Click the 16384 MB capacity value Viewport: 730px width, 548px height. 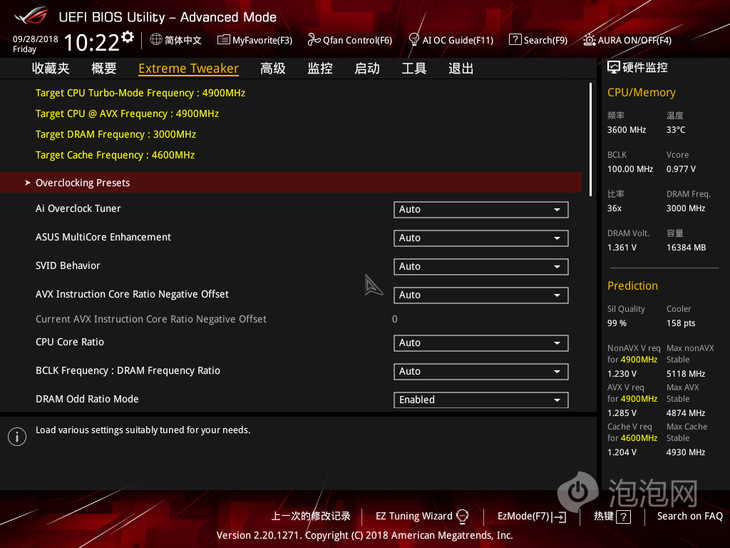(686, 248)
